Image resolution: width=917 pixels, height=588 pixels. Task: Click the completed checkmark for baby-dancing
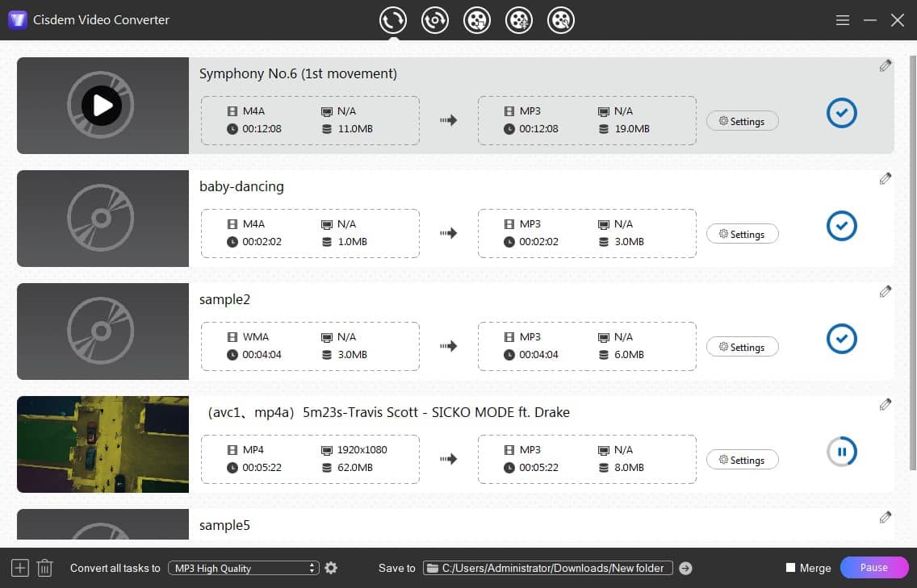click(x=842, y=226)
